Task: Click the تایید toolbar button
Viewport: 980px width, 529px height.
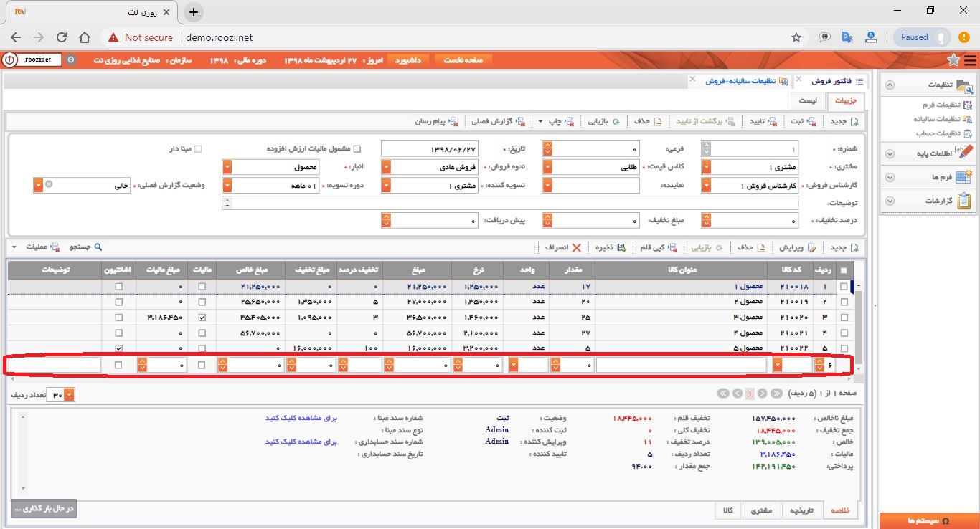Action: (763, 122)
